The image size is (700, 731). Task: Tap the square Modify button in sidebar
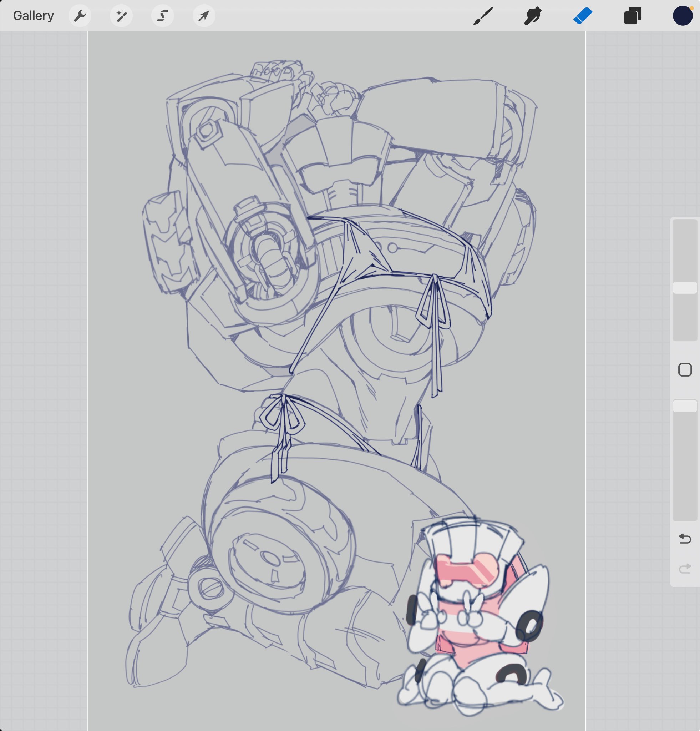point(685,370)
